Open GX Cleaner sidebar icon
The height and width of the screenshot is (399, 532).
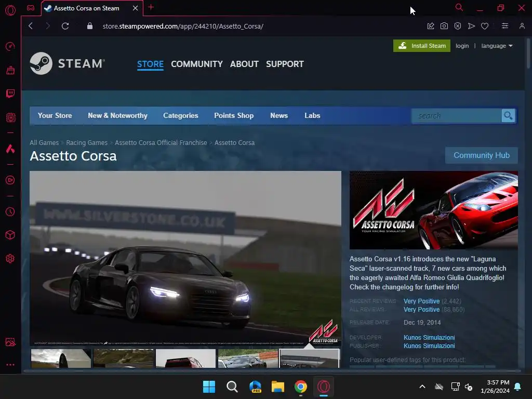10,70
